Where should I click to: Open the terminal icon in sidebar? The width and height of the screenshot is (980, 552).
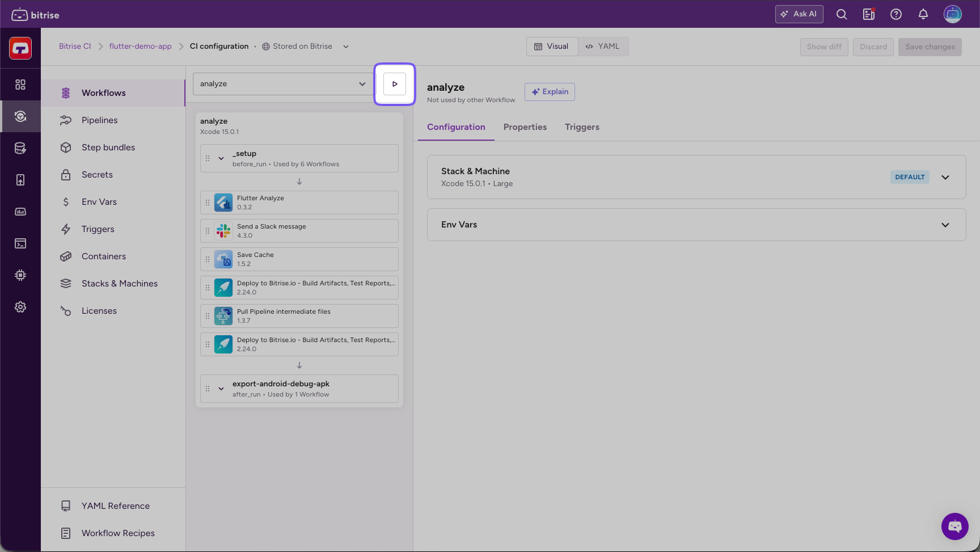[x=20, y=243]
